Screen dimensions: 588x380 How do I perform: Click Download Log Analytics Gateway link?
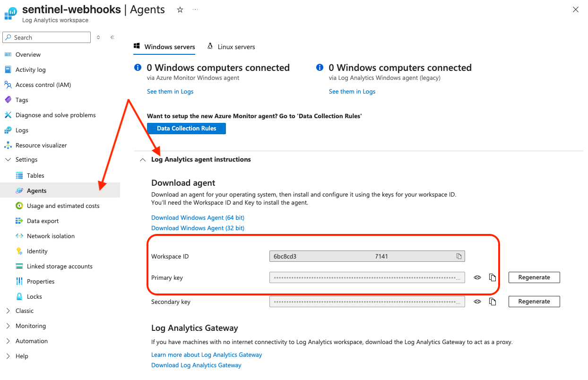[196, 365]
